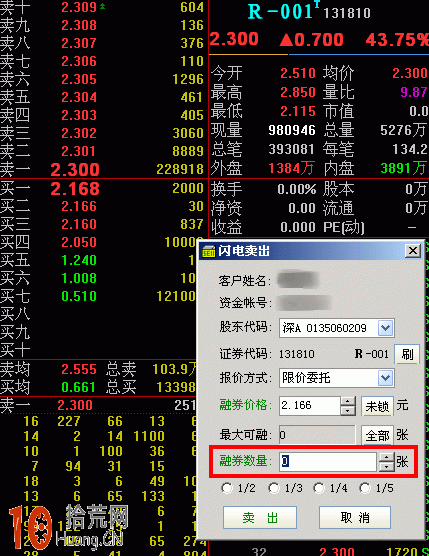This screenshot has height=556, width=429.
Task: Close the 闪电卖出 dialog
Action: 413,251
